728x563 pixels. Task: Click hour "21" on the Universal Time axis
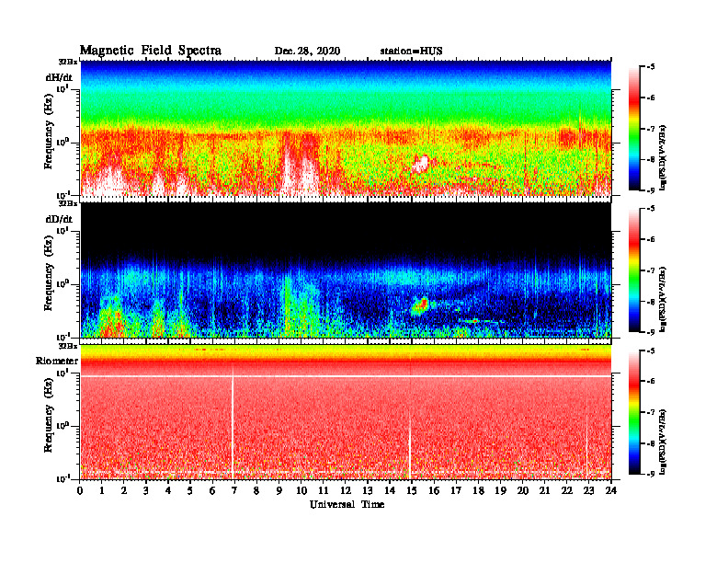click(544, 490)
